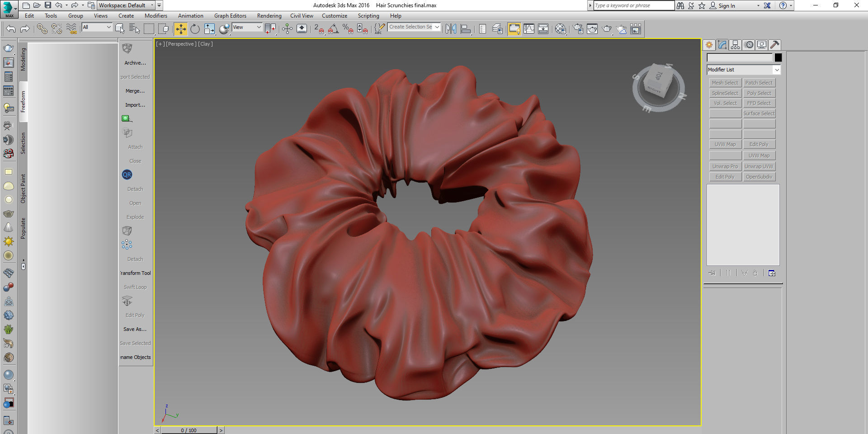Click the Merge... button
The height and width of the screenshot is (434, 868).
click(135, 91)
